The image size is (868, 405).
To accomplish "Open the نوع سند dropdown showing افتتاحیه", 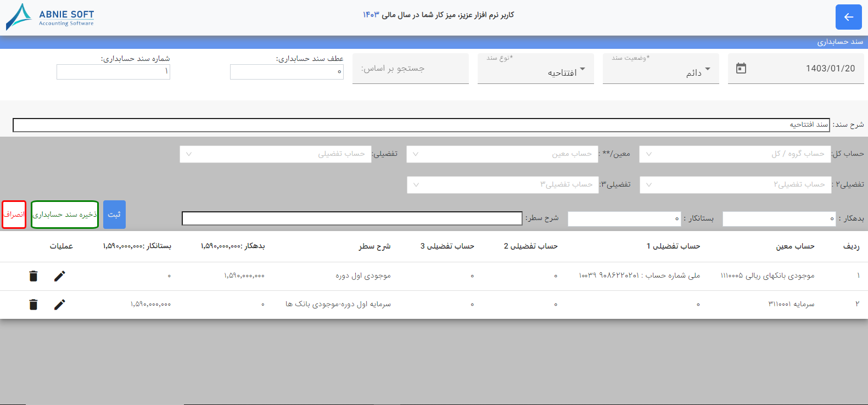I will (536, 69).
